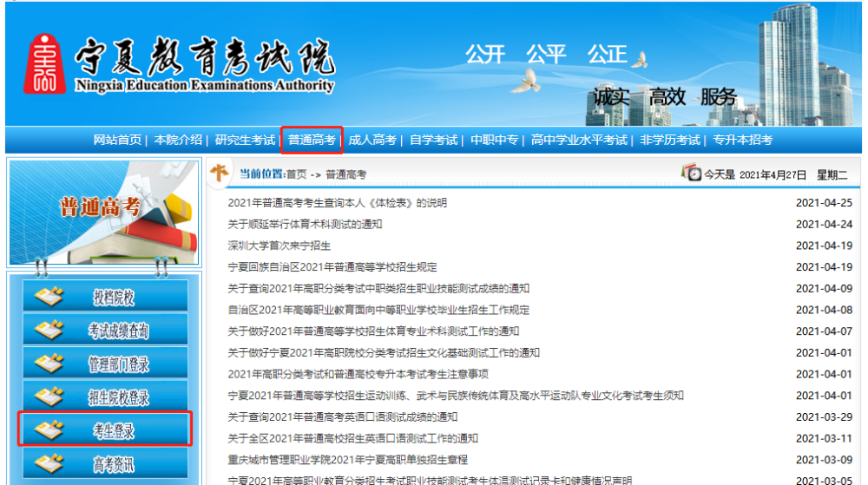Click the 星期二 weekday text

832,174
